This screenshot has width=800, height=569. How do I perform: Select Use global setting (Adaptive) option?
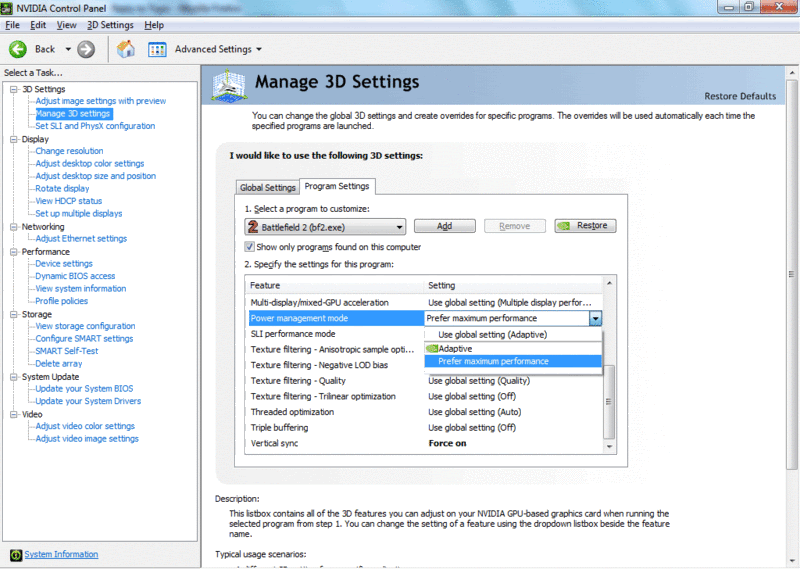(x=513, y=335)
